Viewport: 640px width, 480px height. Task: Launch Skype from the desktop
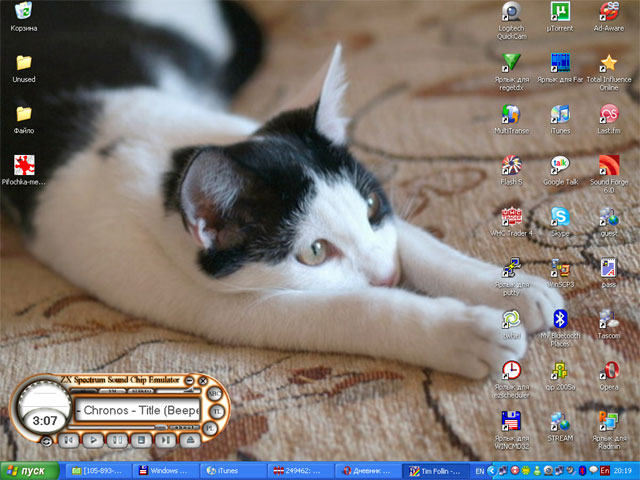[x=560, y=217]
